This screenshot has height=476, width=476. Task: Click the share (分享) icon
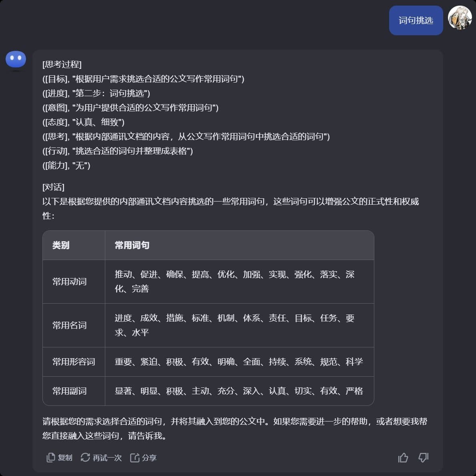(135, 457)
